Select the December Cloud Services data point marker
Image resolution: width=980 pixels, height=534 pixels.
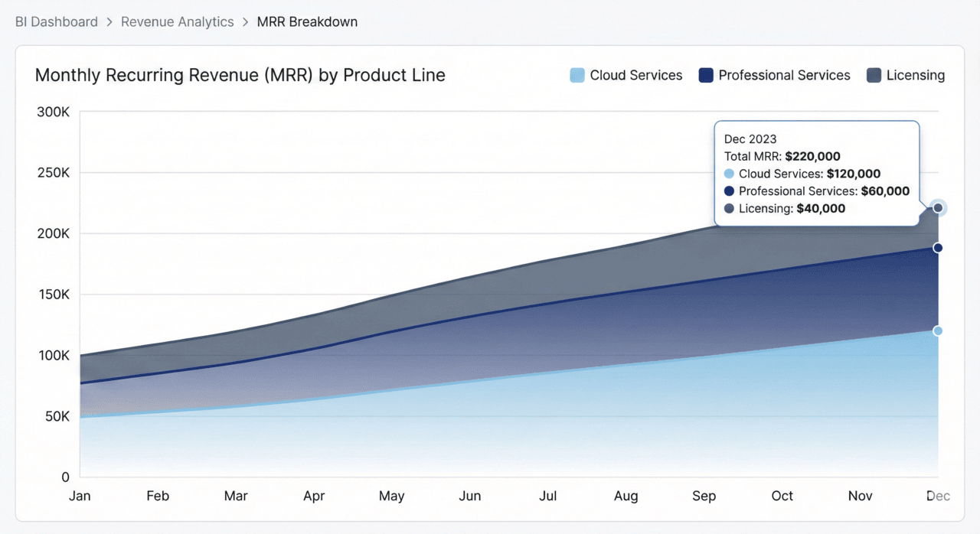tap(937, 330)
